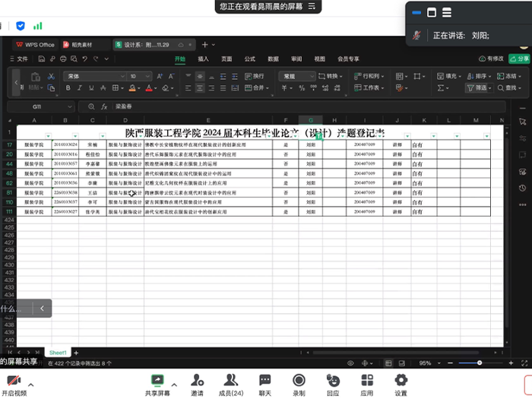Switch to the 视图 ribbon tab
Image resolution: width=532 pixels, height=399 pixels.
pos(320,59)
